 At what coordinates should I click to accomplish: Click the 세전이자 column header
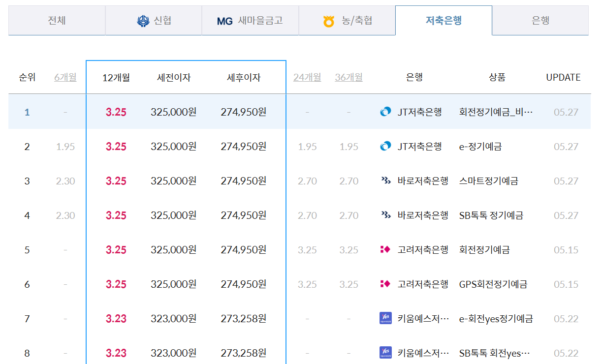pos(174,77)
